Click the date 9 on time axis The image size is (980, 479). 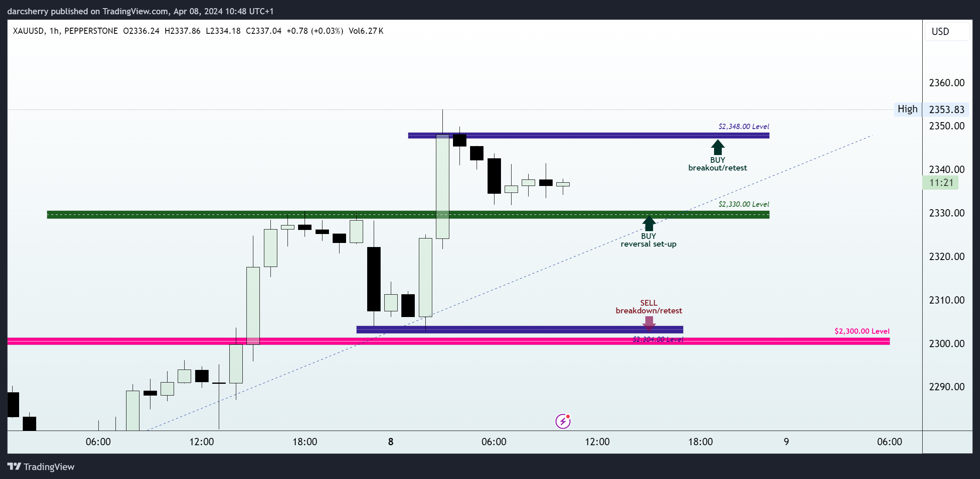tap(786, 442)
